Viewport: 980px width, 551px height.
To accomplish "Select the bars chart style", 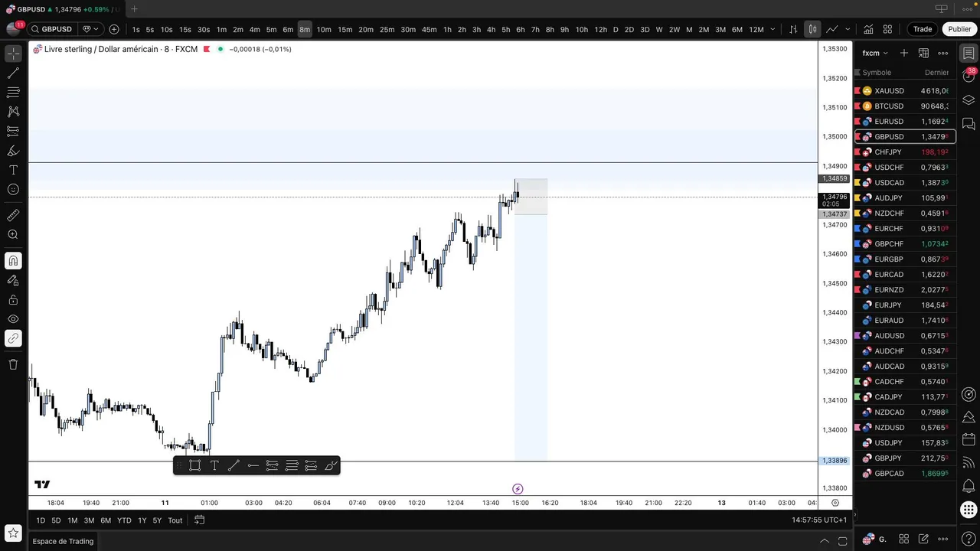I will pyautogui.click(x=793, y=29).
